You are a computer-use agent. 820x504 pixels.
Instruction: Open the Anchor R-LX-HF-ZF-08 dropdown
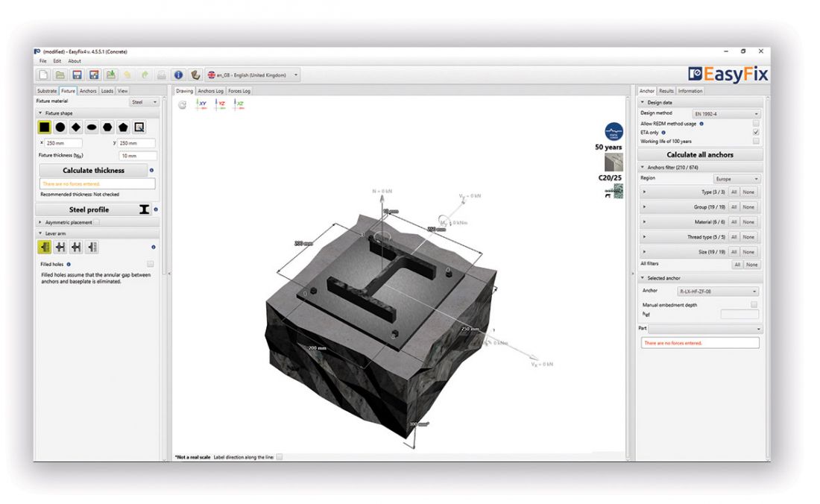tap(717, 292)
